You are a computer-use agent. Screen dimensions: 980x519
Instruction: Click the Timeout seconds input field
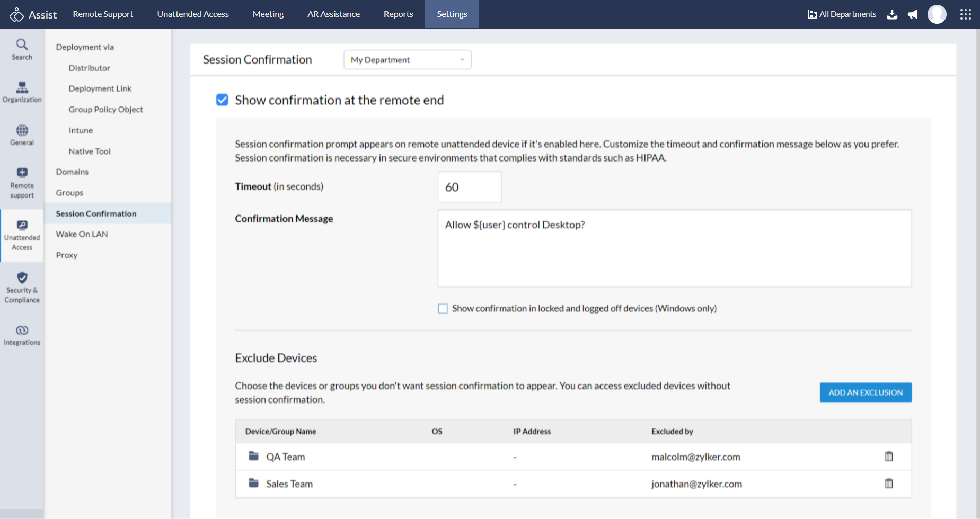tap(469, 187)
